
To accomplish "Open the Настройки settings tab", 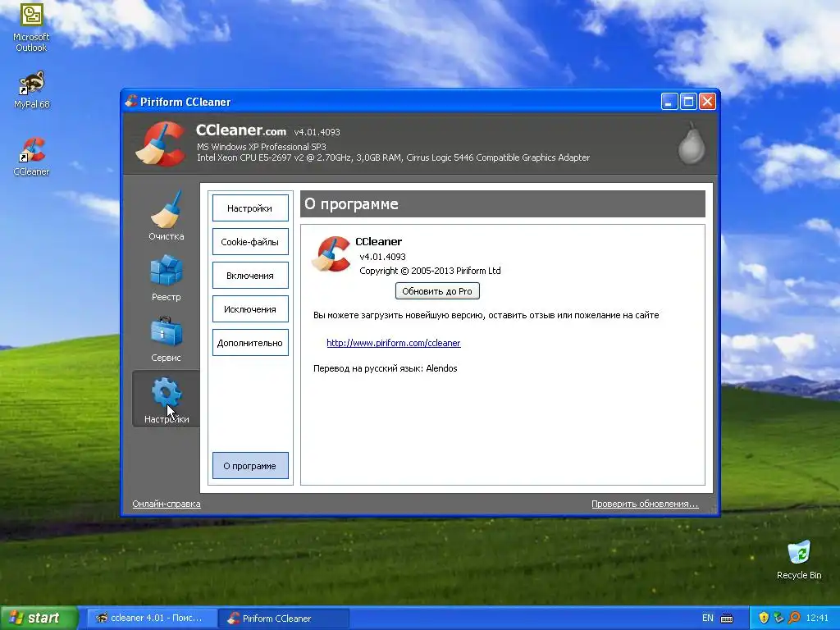I will tap(250, 208).
